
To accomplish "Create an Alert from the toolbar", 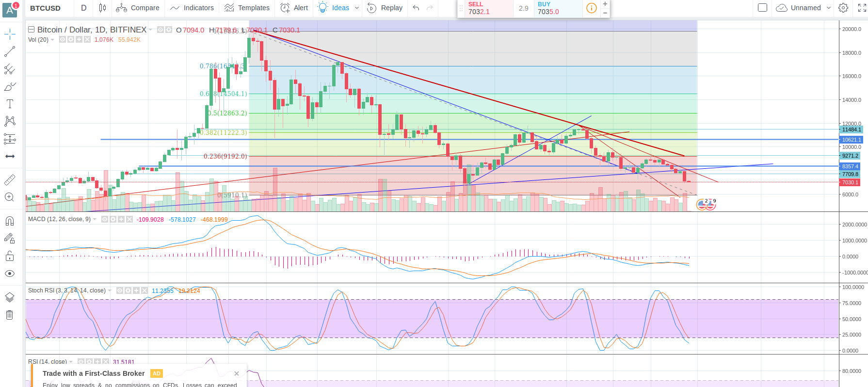I will [294, 8].
